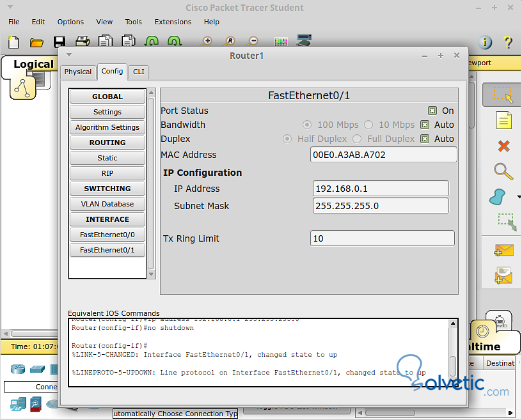The image size is (522, 420).
Task: Click the IP Address input field
Action: (x=381, y=189)
